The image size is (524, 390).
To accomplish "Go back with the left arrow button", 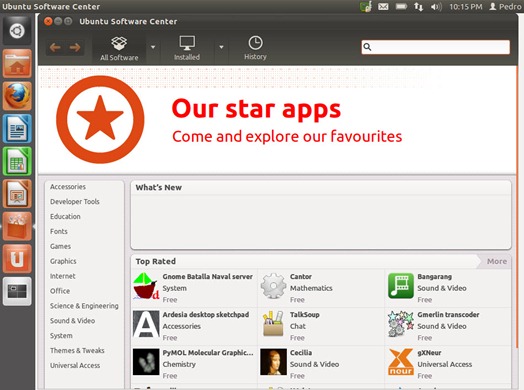I will tap(55, 47).
